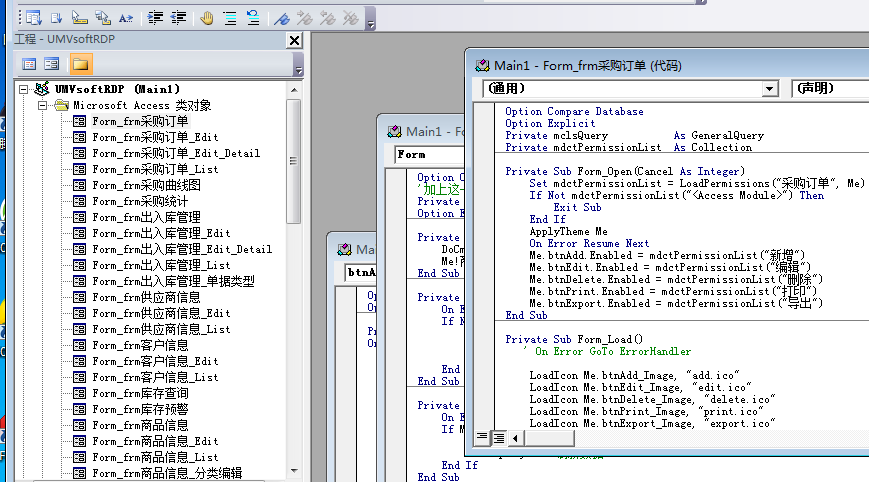Click project tree scrollbar down arrow
Viewport: 869px width, 482px height.
[294, 470]
